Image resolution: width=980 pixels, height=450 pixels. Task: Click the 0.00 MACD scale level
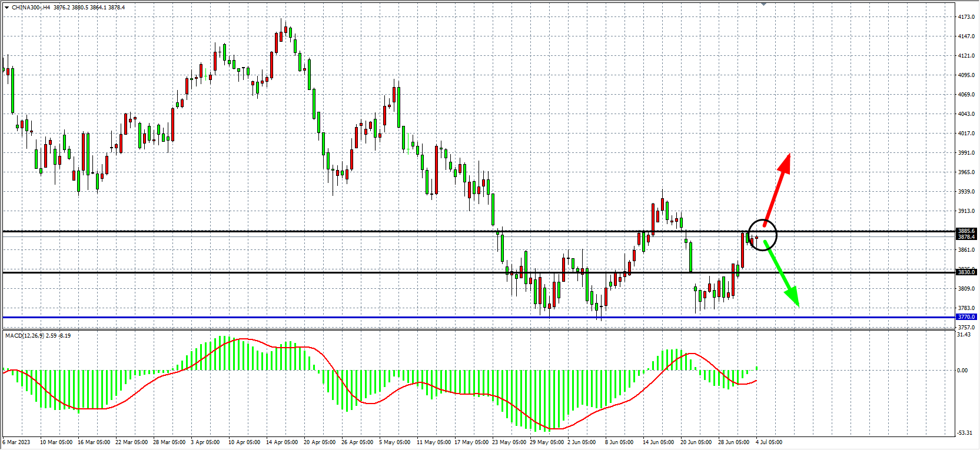click(x=962, y=371)
